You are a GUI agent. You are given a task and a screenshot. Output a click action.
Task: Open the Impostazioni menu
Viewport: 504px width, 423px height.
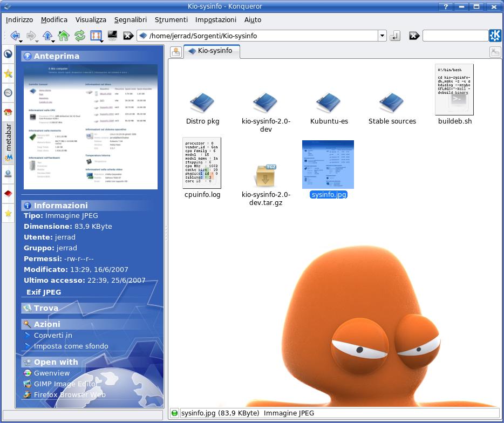[216, 20]
